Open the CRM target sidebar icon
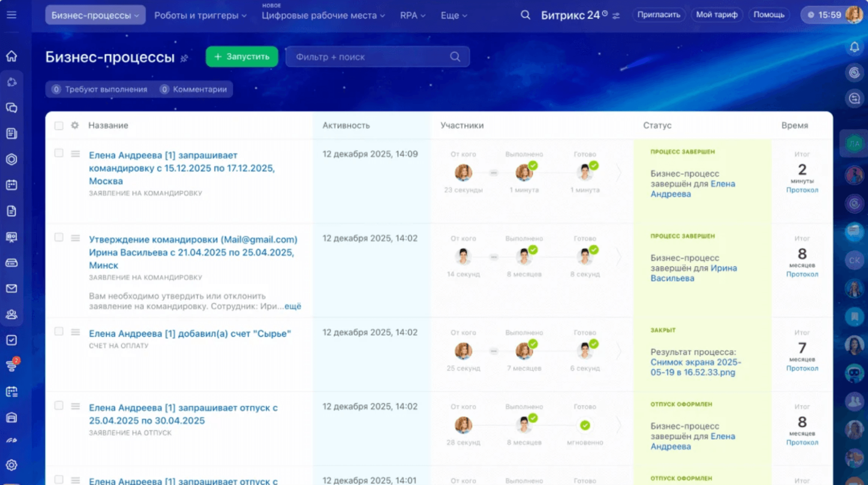Viewport: 868px width, 485px height. (12, 159)
